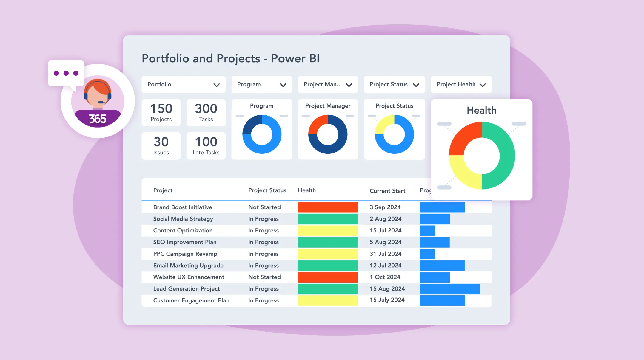
Task: Click the Lead Generation Project progress bar
Action: coord(449,289)
